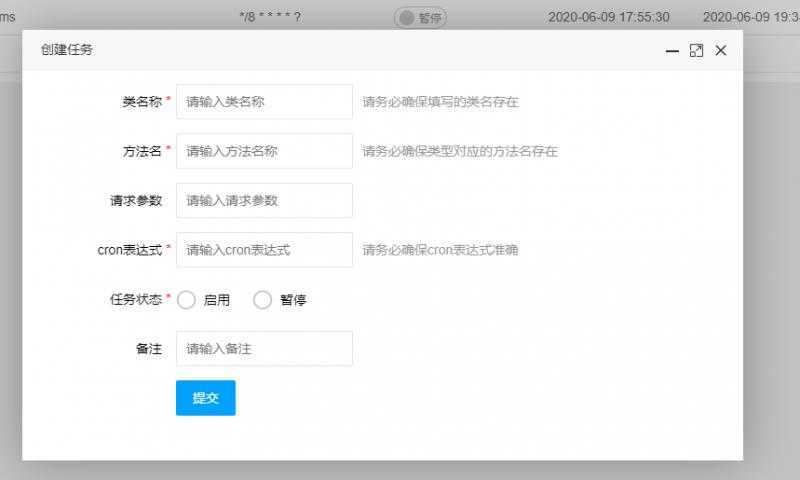Image resolution: width=800 pixels, height=480 pixels.
Task: Click the 创建任务 dialog title
Action: point(67,50)
